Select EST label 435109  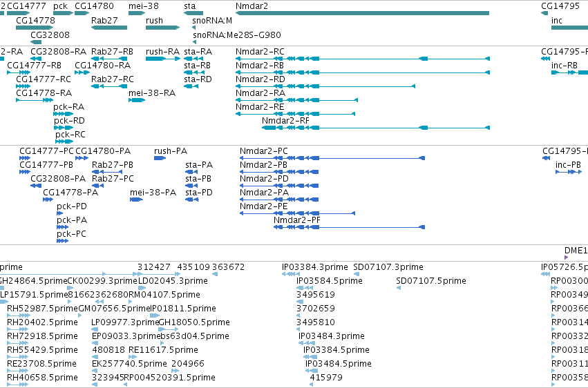(193, 267)
